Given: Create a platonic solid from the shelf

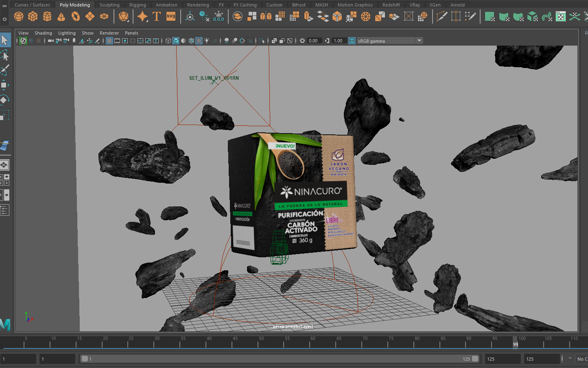Looking at the screenshot, I should [x=123, y=16].
